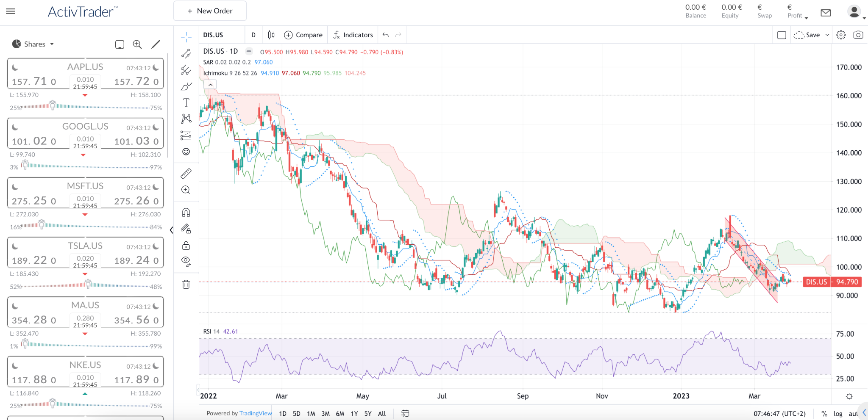Toggle magnet mode for drawings
This screenshot has width=868, height=420.
tap(186, 213)
